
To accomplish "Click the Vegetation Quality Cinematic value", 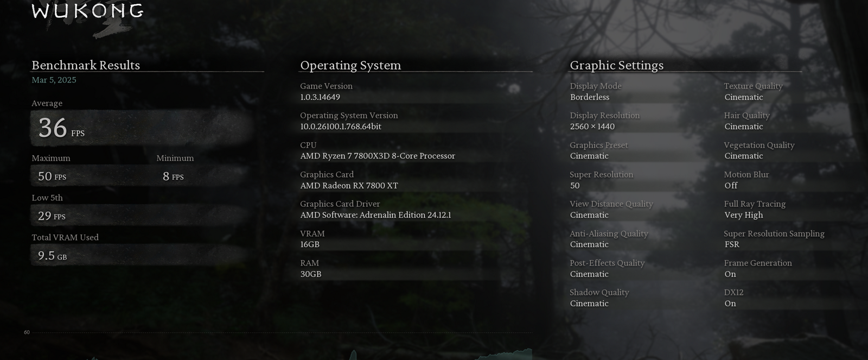I will [744, 156].
